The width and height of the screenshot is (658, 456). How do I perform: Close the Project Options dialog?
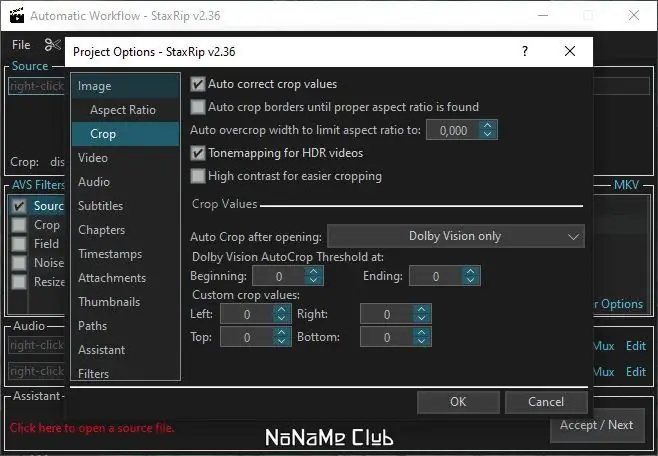click(x=569, y=51)
